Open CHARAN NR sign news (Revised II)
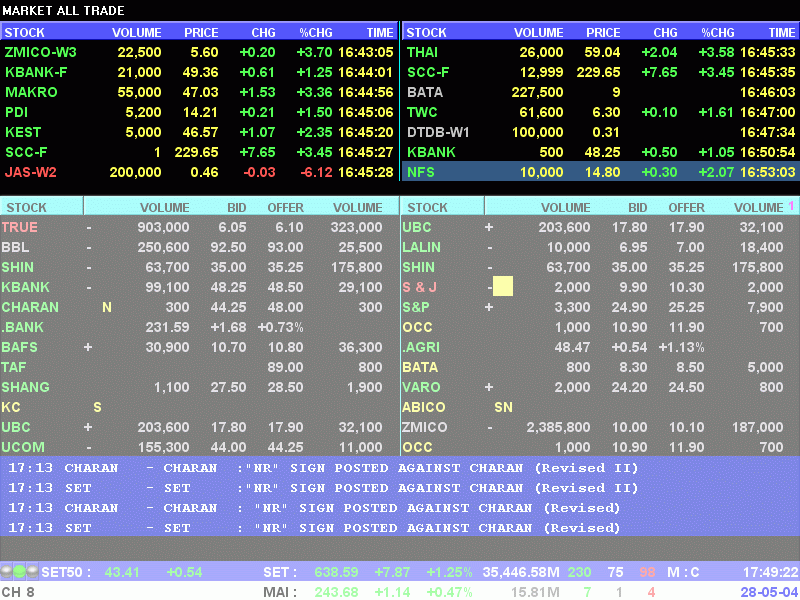The height and width of the screenshot is (600, 800). 323,468
